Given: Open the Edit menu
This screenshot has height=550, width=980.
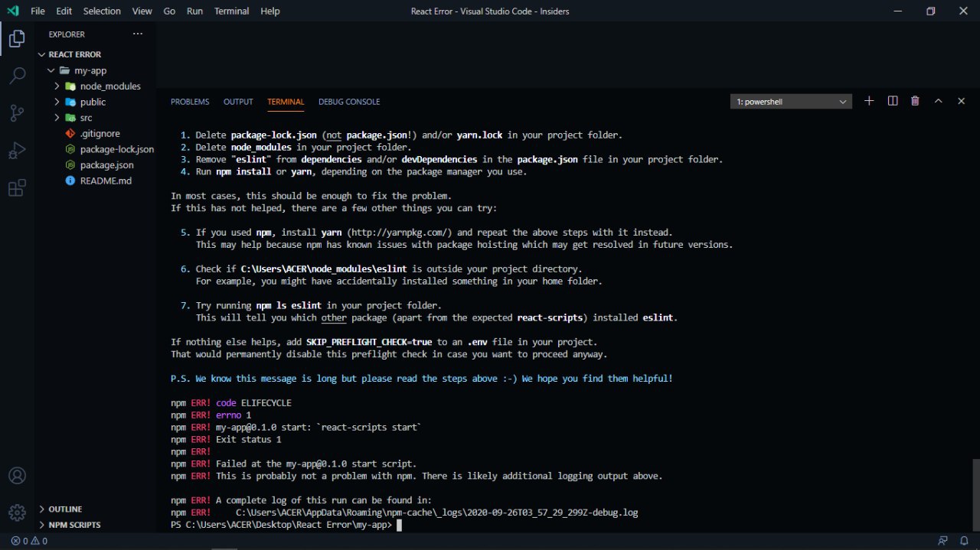Looking at the screenshot, I should tap(64, 11).
